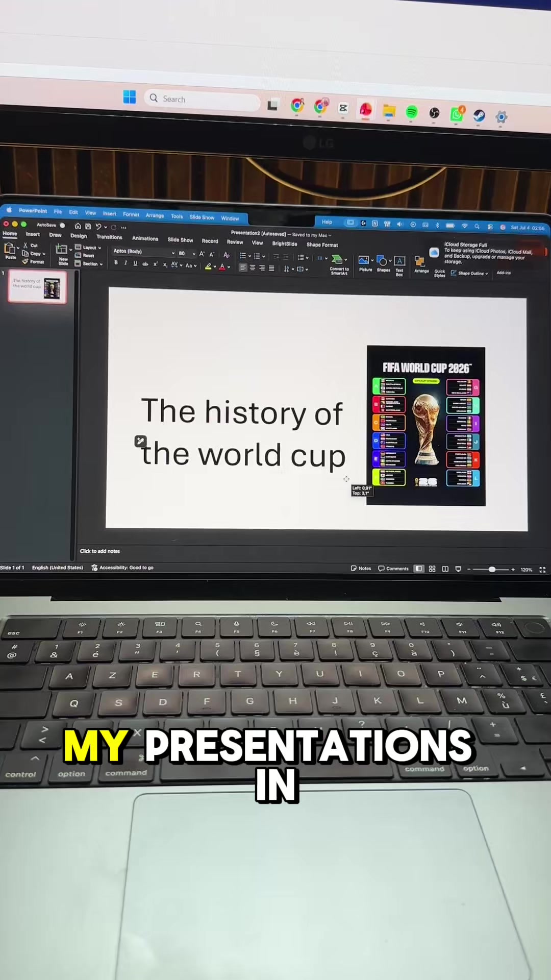This screenshot has height=980, width=551.
Task: Click the Paste clipboard icon
Action: pyautogui.click(x=10, y=249)
